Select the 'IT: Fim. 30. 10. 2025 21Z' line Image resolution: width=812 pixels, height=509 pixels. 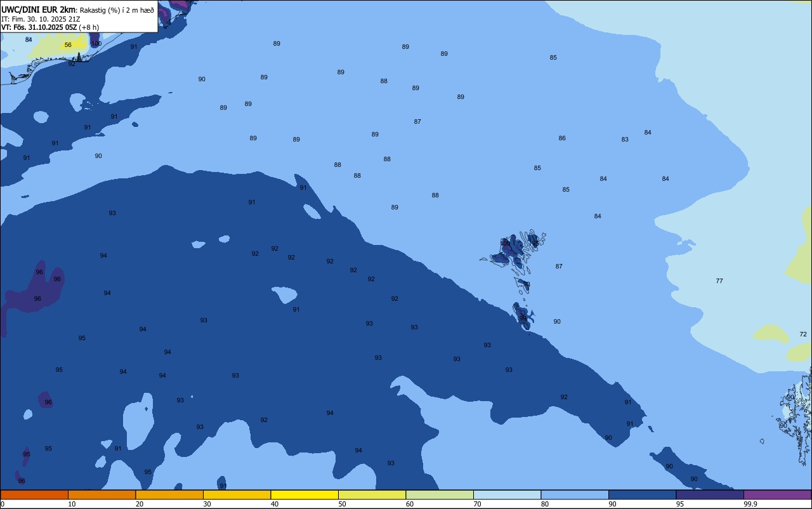pyautogui.click(x=41, y=19)
